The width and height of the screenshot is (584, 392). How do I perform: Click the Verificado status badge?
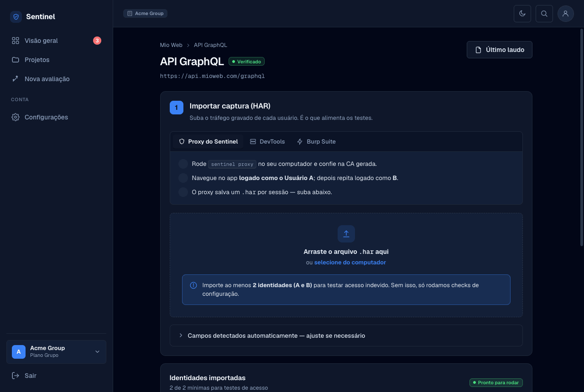point(246,62)
